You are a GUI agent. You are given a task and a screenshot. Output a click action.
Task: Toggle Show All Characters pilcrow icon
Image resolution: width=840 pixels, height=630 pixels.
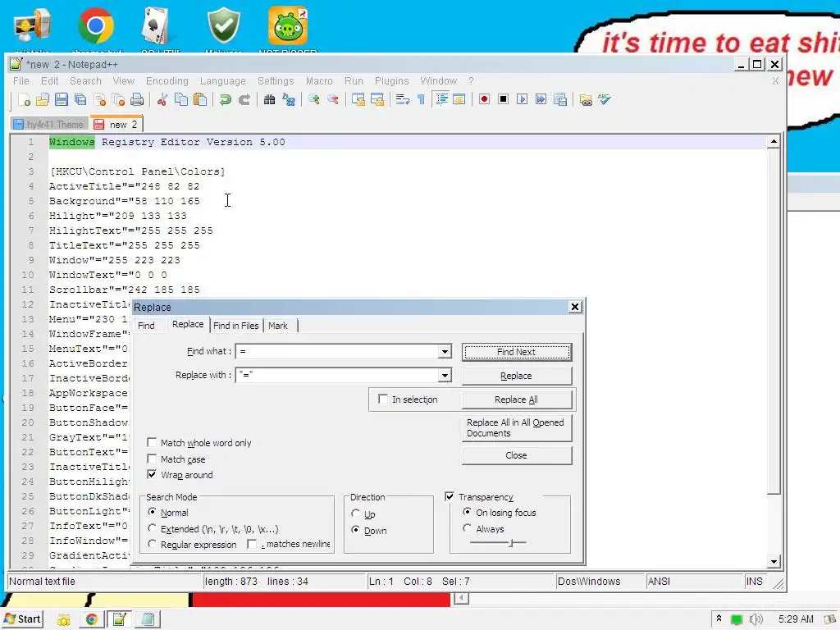(421, 99)
